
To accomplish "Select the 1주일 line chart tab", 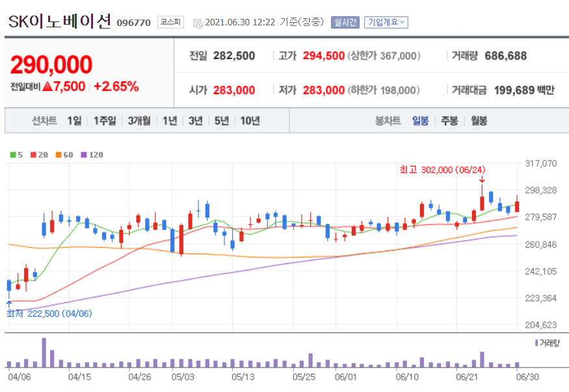I will 105,120.
